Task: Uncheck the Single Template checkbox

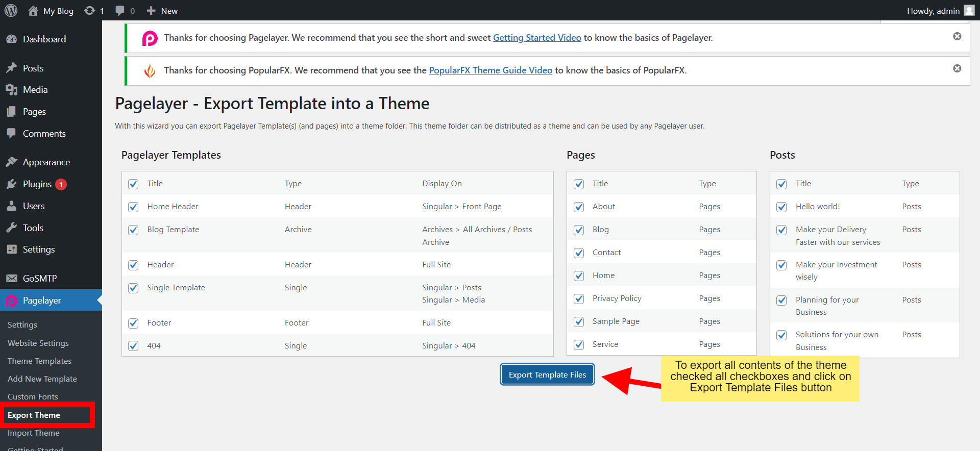Action: pos(133,288)
